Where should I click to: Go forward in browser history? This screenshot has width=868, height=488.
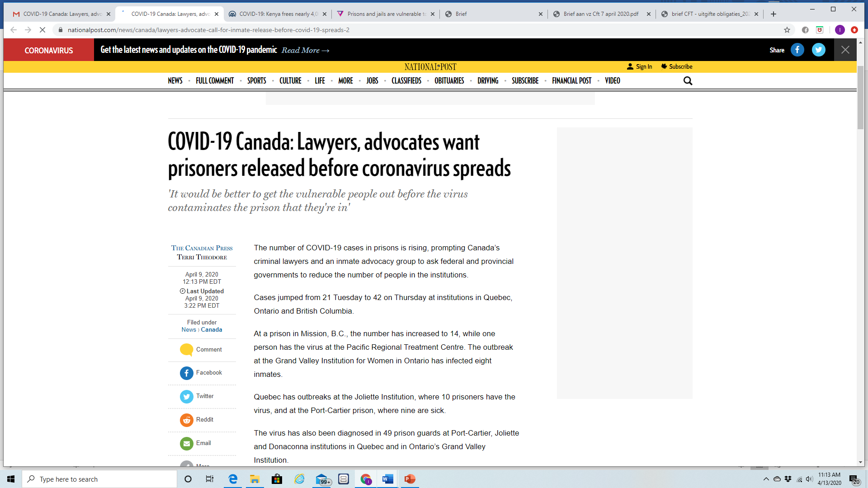tap(28, 30)
